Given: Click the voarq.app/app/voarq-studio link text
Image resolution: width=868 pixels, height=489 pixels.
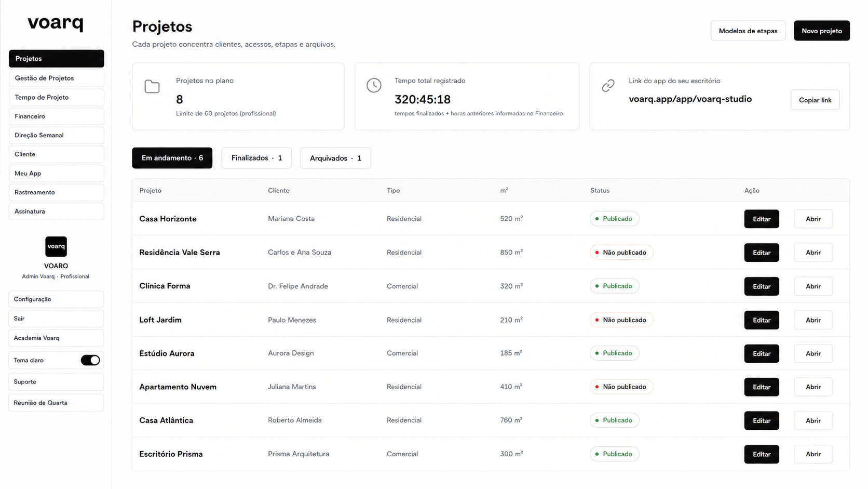Looking at the screenshot, I should [690, 99].
